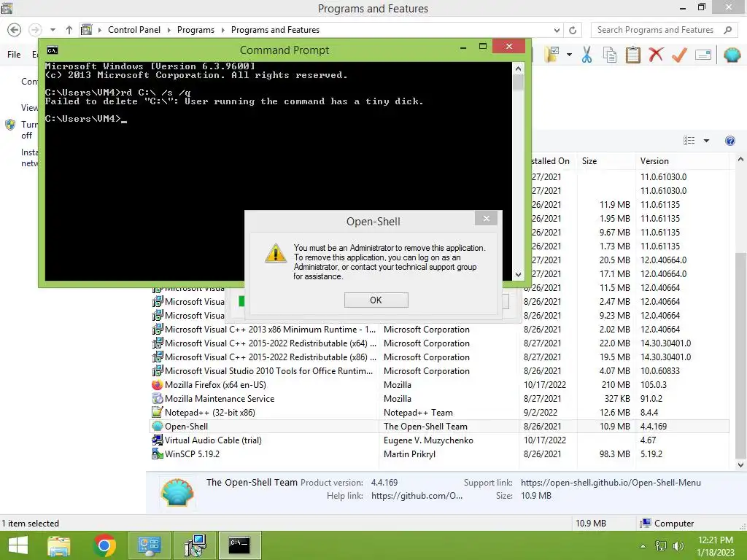Select the Notepad++ (32-bit x86) entry
747x560 pixels.
coord(438,413)
